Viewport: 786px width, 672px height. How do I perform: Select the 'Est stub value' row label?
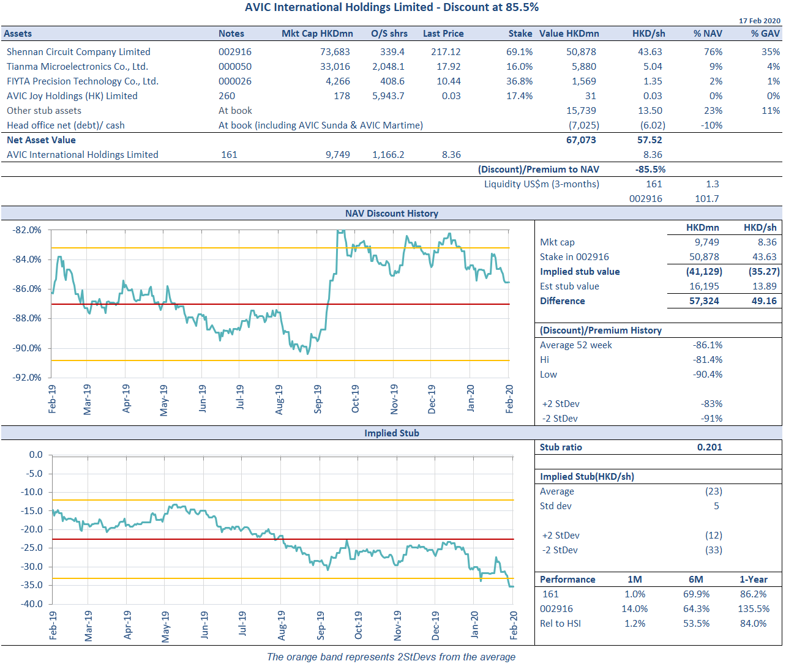(569, 286)
